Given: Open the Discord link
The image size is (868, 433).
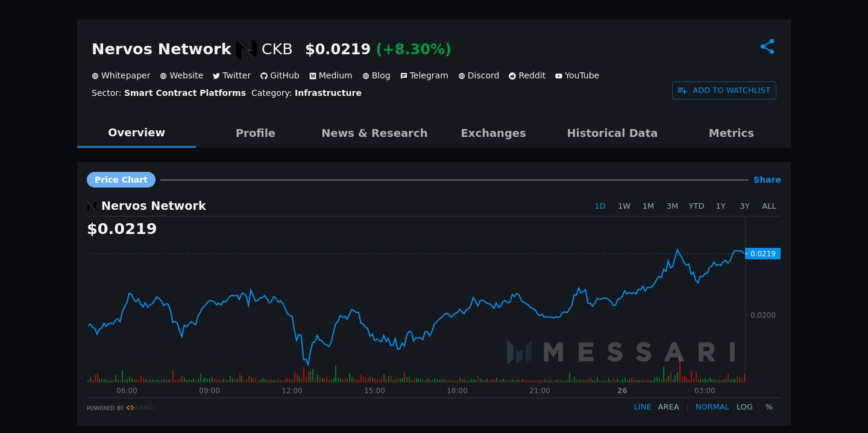Looking at the screenshot, I should [x=479, y=75].
